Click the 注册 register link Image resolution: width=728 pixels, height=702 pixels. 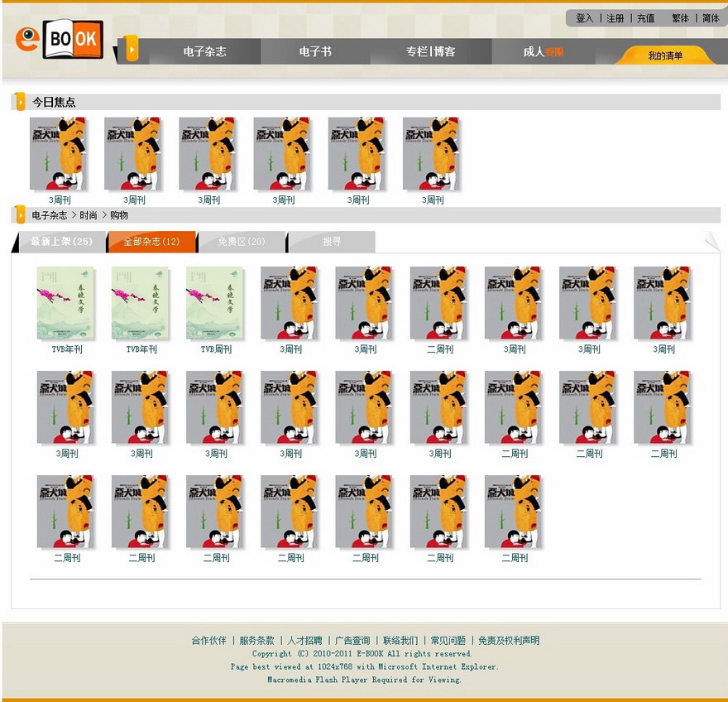coord(615,18)
